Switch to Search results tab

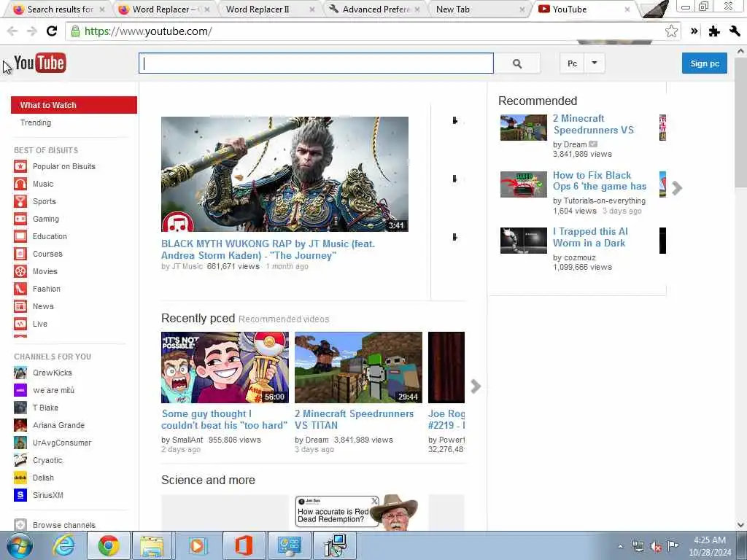pos(60,9)
